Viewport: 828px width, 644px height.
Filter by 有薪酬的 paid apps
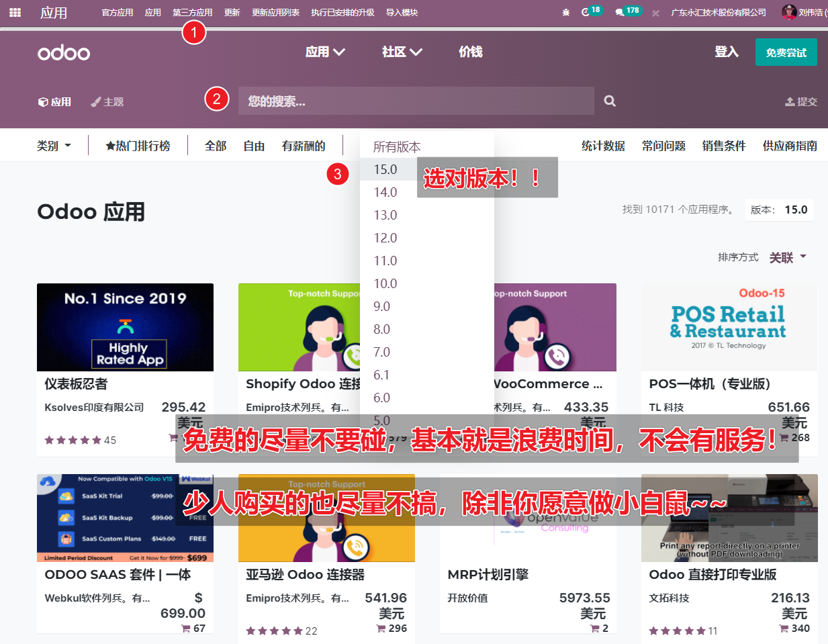click(304, 146)
